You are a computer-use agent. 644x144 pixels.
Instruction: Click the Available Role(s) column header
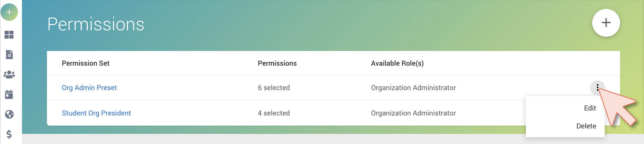point(397,63)
